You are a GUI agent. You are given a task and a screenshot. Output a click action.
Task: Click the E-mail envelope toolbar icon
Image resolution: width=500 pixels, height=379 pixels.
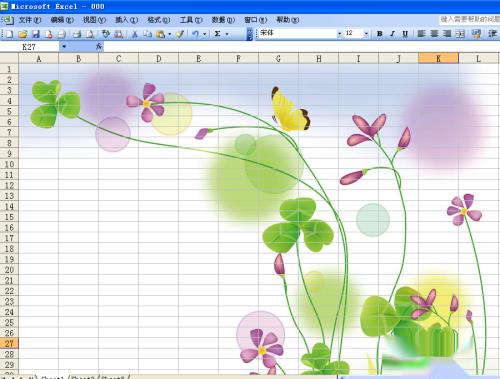pyautogui.click(x=61, y=34)
